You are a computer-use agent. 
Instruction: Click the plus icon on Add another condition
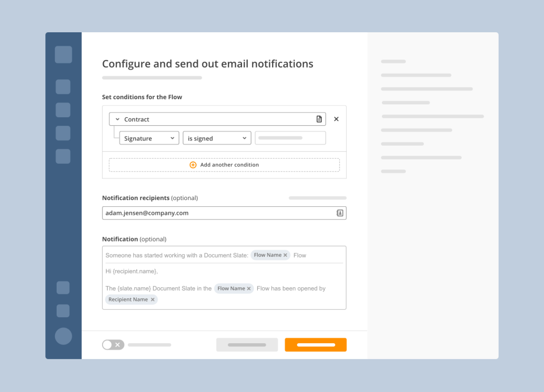point(193,164)
